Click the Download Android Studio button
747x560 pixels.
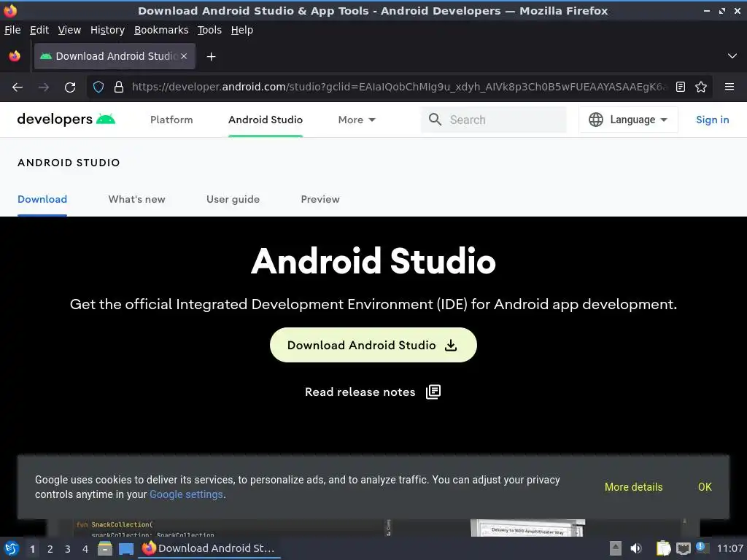tap(373, 345)
